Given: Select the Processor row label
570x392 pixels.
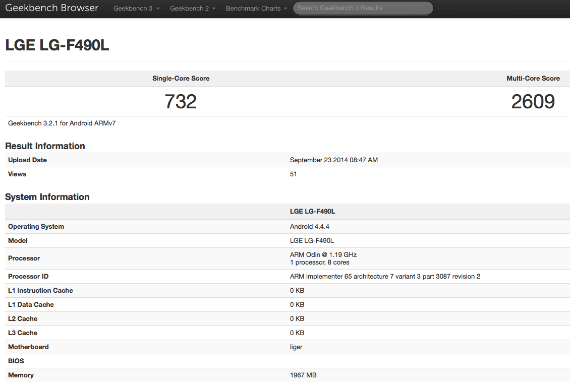Looking at the screenshot, I should 24,258.
